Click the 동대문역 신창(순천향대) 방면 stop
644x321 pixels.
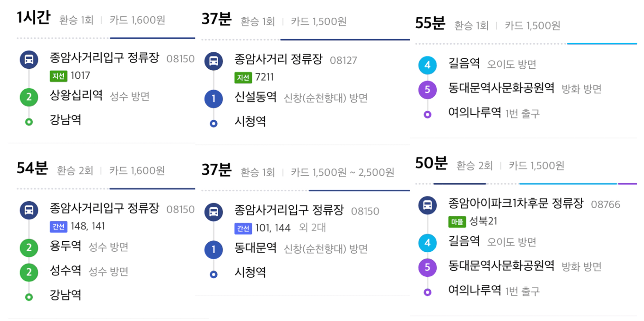coord(301,249)
